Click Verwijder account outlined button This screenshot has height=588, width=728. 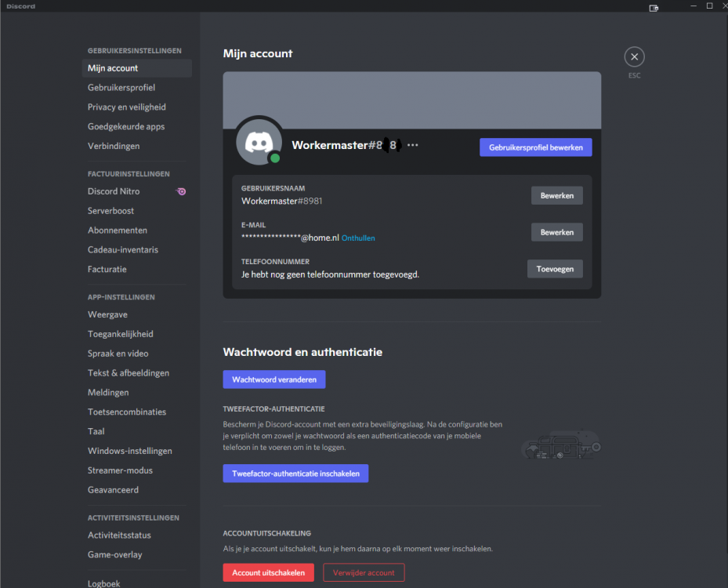(364, 572)
